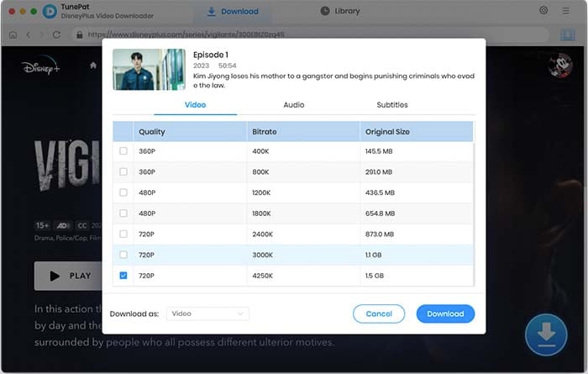Click the Original Size column header

pos(417,132)
